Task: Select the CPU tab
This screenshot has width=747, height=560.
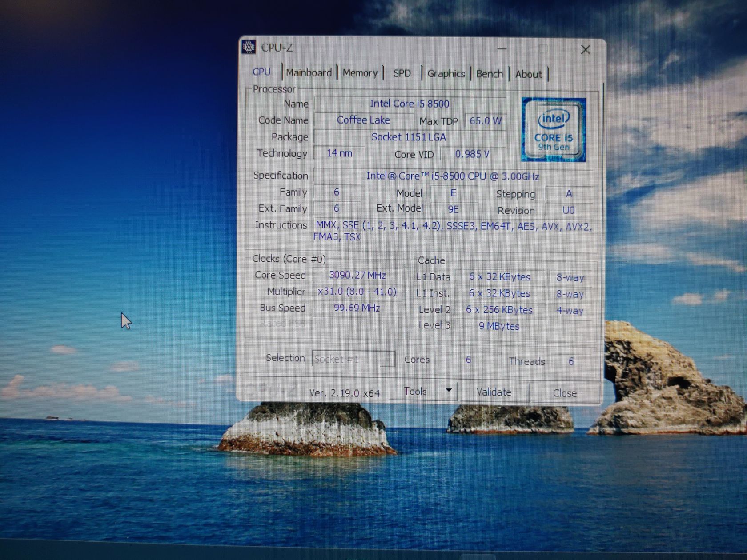Action: click(261, 72)
